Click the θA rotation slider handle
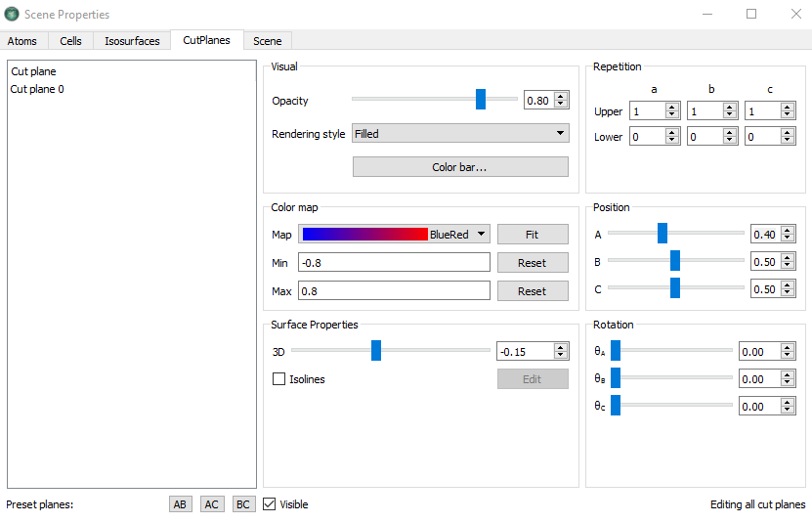Viewport: 812px width, 523px height. coord(616,350)
